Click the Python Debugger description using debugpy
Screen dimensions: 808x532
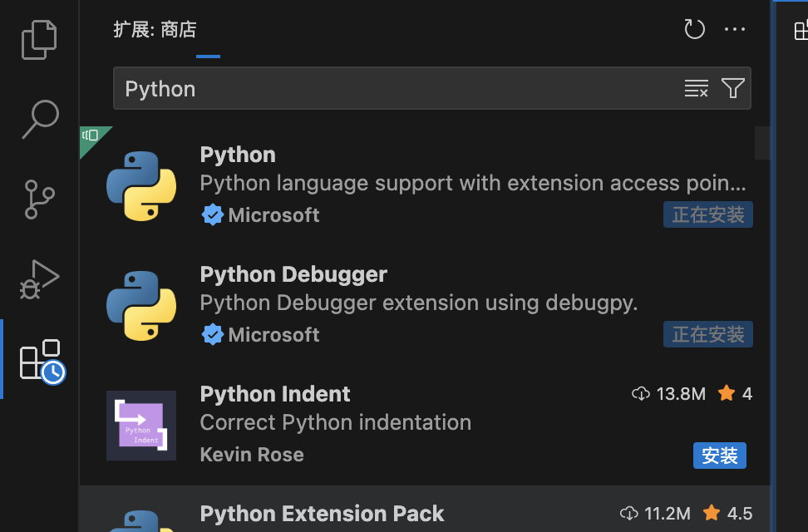pyautogui.click(x=418, y=303)
